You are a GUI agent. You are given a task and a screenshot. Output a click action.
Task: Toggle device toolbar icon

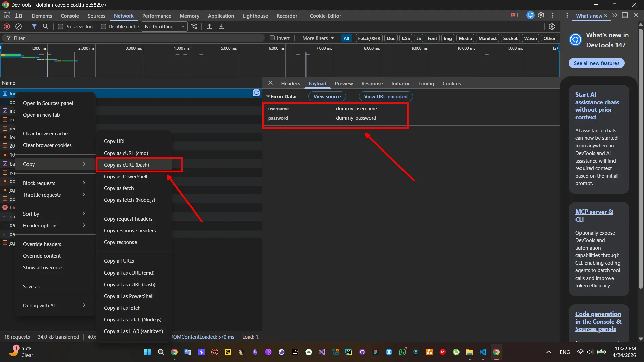(19, 15)
